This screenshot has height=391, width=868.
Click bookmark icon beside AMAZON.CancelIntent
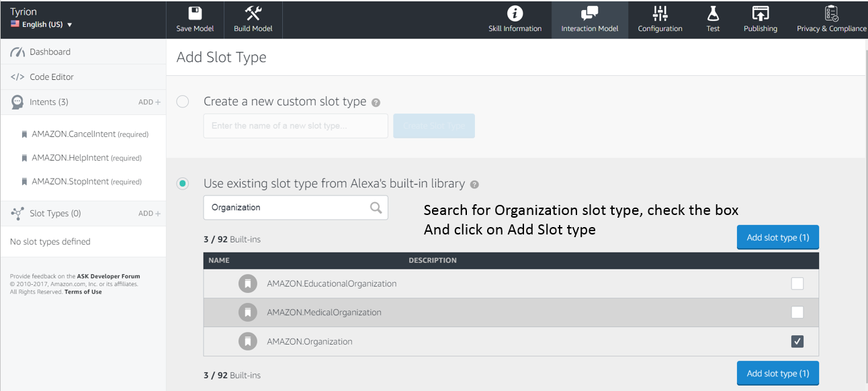(25, 134)
